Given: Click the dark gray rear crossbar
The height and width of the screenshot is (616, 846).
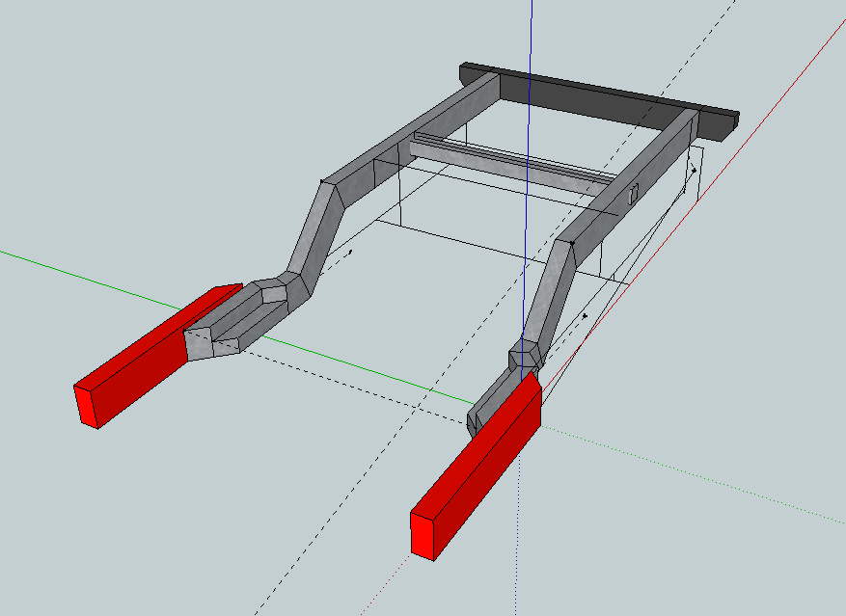Looking at the screenshot, I should tap(598, 94).
